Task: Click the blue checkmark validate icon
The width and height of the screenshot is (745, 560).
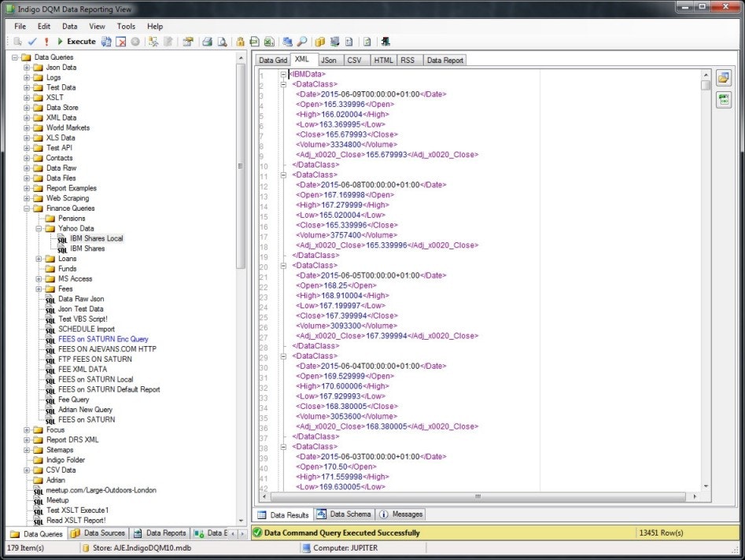Action: 30,41
